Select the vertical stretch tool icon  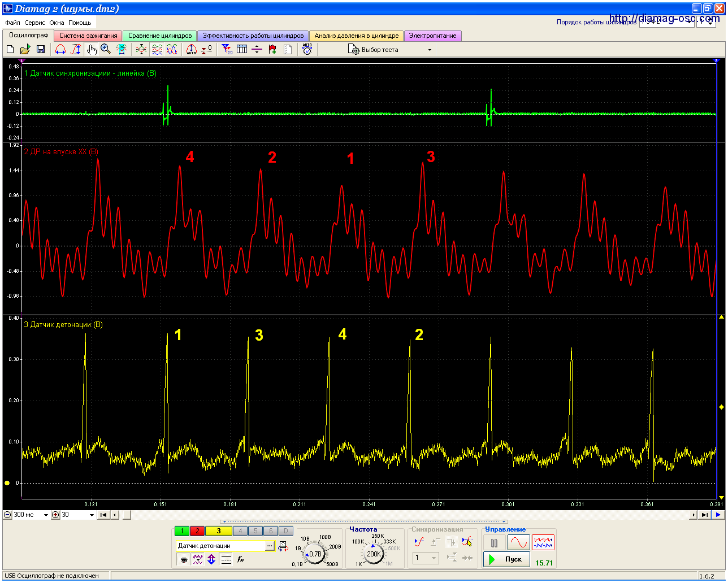(x=76, y=50)
